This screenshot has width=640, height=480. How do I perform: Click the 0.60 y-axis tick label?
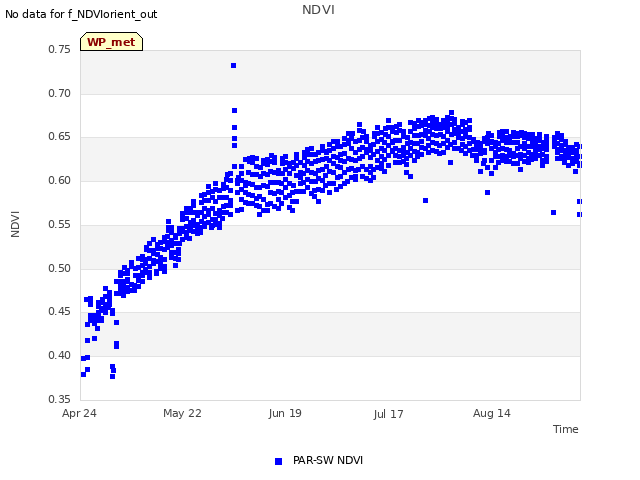pyautogui.click(x=60, y=180)
